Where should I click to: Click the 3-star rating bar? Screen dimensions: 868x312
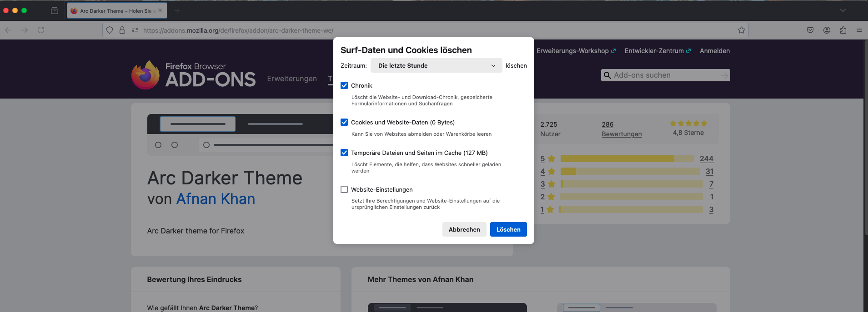tap(632, 184)
